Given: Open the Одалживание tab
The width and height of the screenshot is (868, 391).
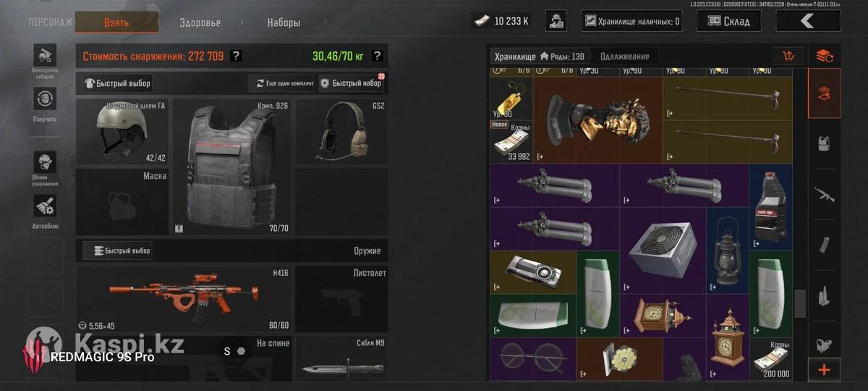Looking at the screenshot, I should 624,56.
